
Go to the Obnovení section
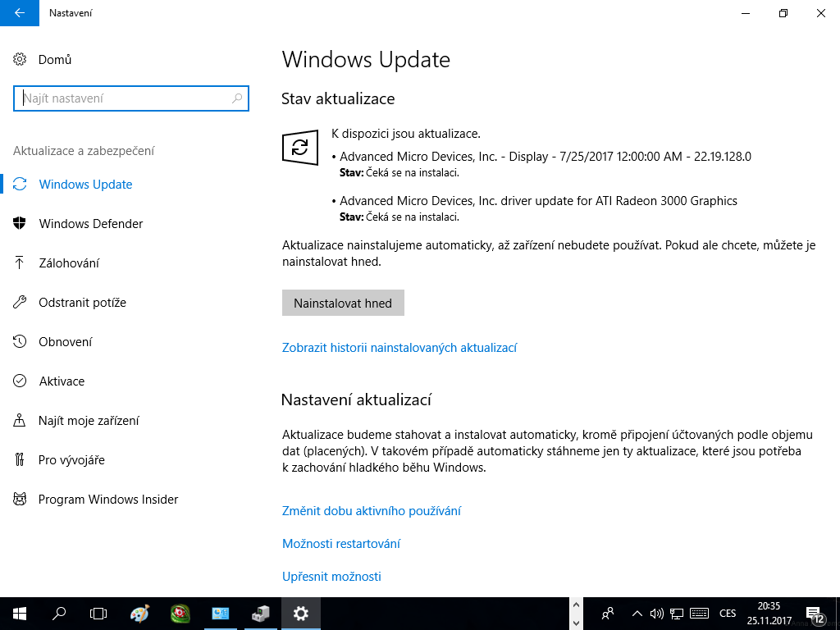tap(66, 342)
